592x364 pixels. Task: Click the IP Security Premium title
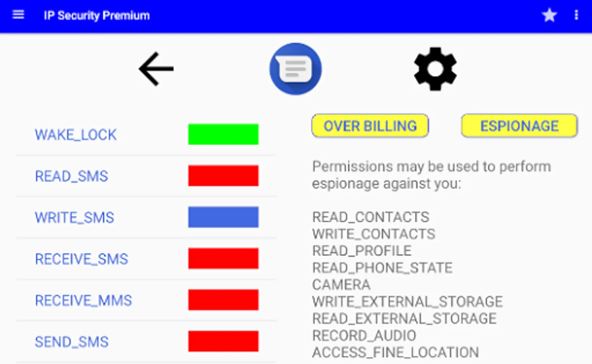(97, 15)
